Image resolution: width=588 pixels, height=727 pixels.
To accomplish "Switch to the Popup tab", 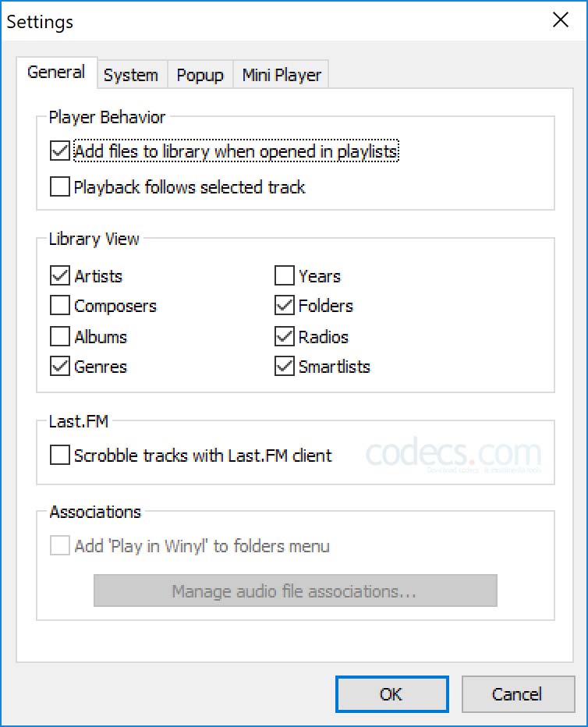I will click(200, 76).
